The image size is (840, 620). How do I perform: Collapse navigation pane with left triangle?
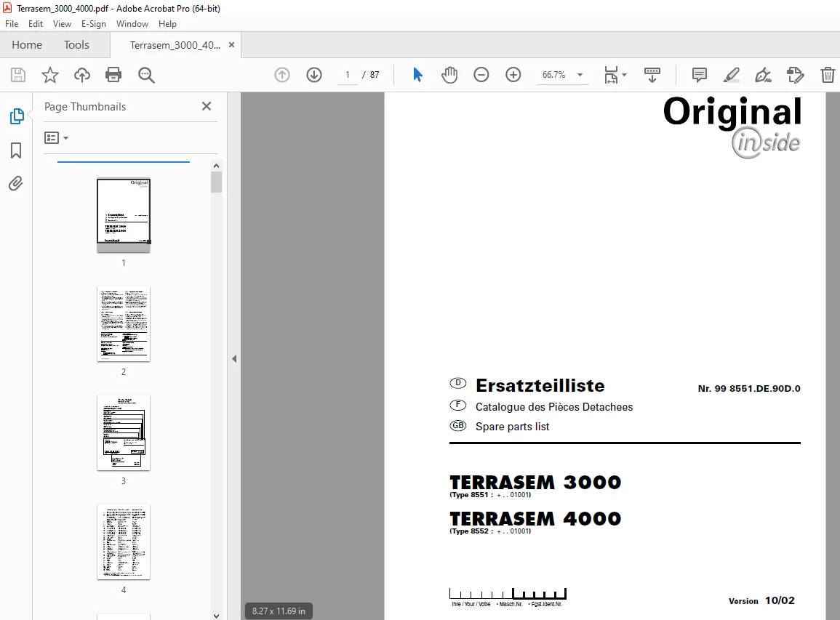point(234,359)
